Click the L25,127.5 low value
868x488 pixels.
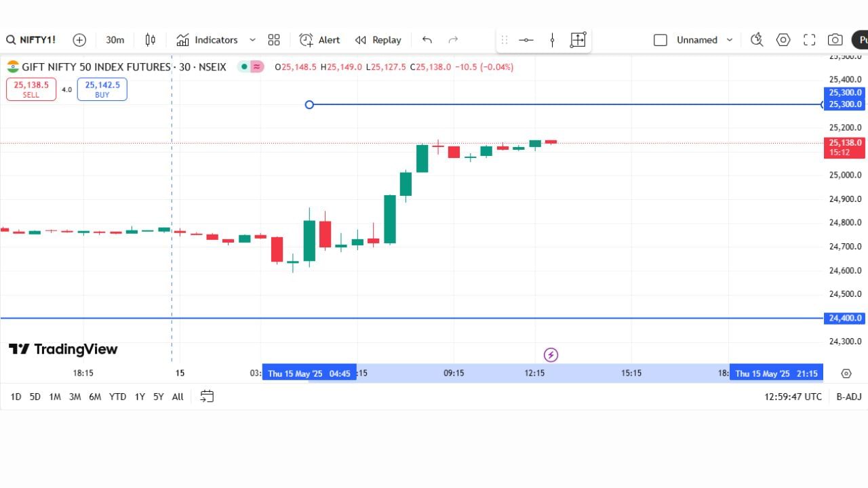tap(385, 67)
